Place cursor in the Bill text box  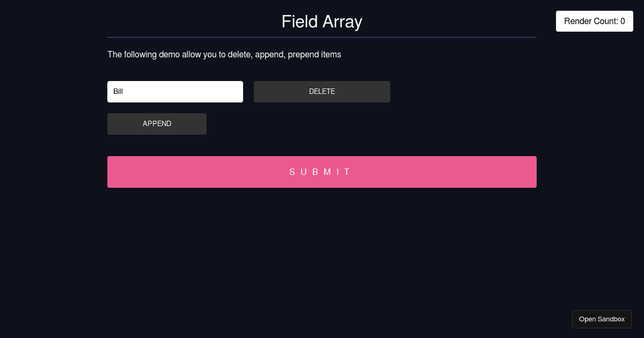tap(175, 92)
